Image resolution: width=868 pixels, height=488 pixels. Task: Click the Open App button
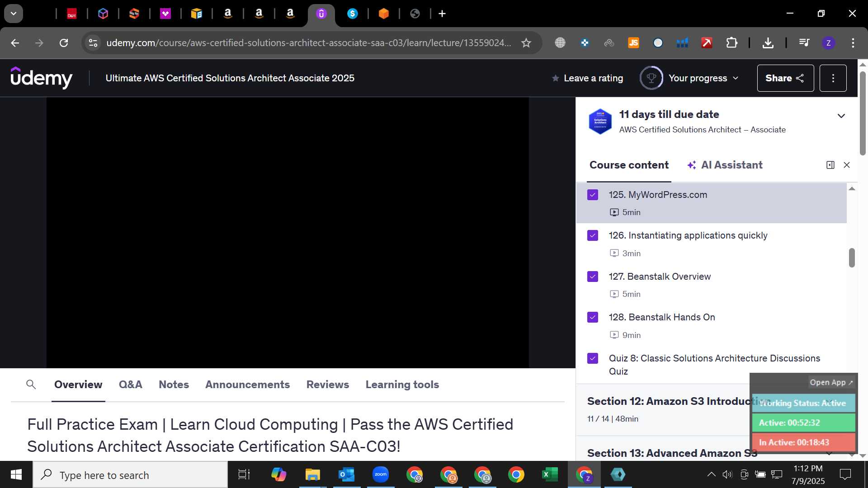point(831,382)
